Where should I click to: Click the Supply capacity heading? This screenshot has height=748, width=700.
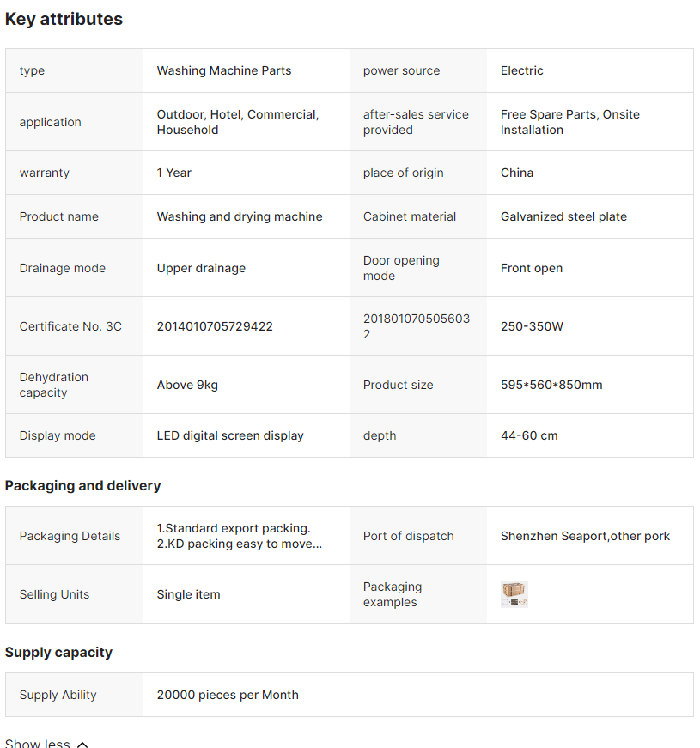tap(58, 652)
